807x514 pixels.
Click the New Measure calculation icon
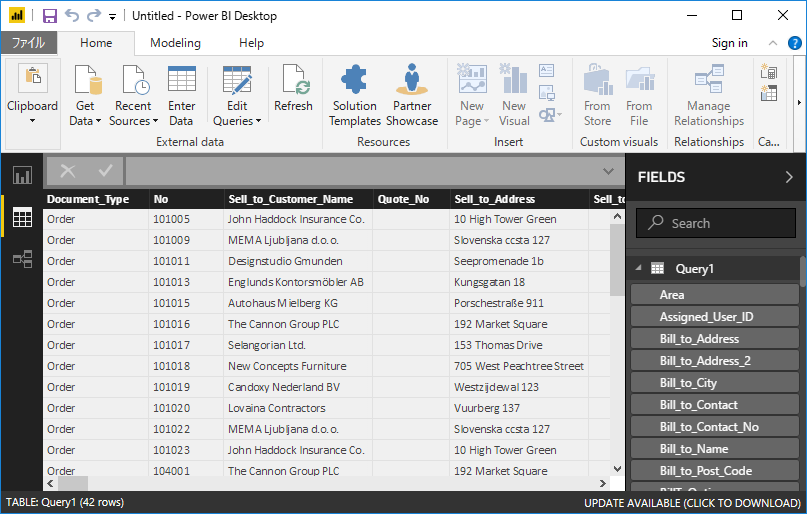[x=768, y=71]
